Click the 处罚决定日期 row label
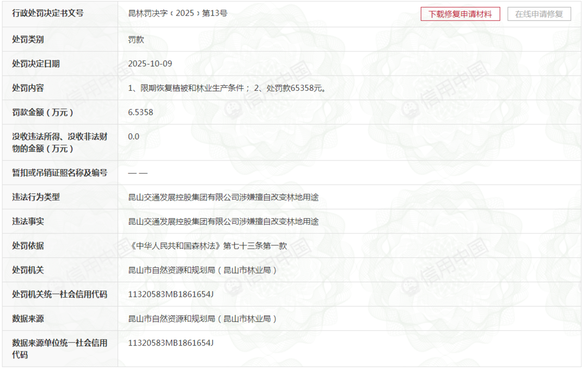Viewport: 588px width, 372px height. coord(36,64)
